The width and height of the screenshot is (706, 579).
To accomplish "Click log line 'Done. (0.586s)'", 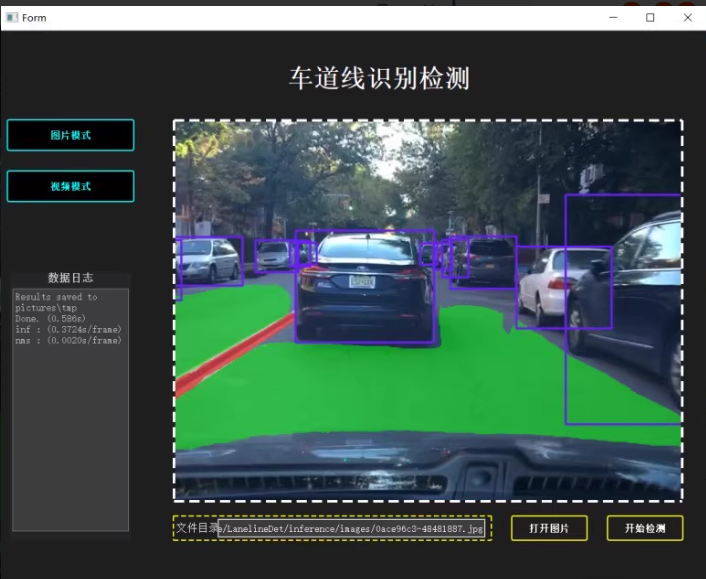I will (50, 318).
